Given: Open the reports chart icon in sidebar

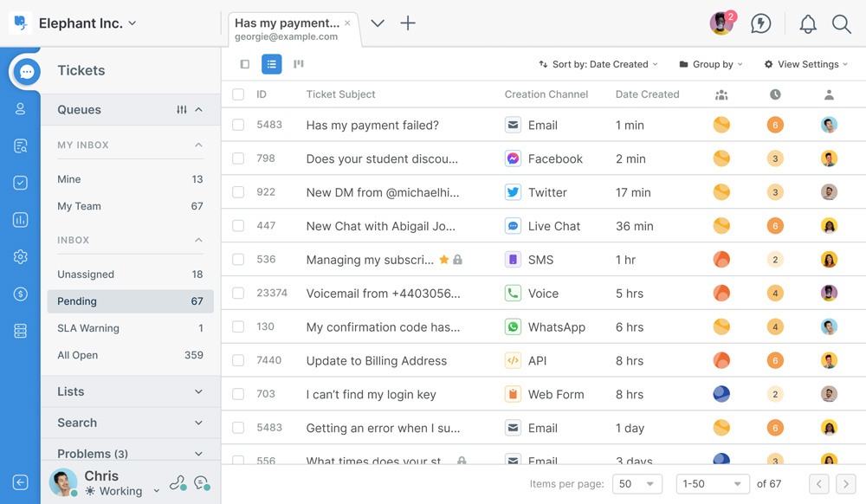Looking at the screenshot, I should (20, 220).
